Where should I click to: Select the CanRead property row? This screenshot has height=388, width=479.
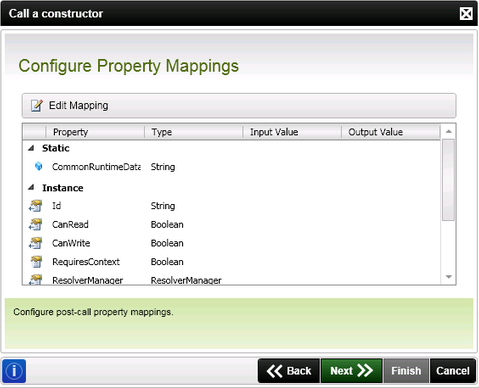click(232, 224)
